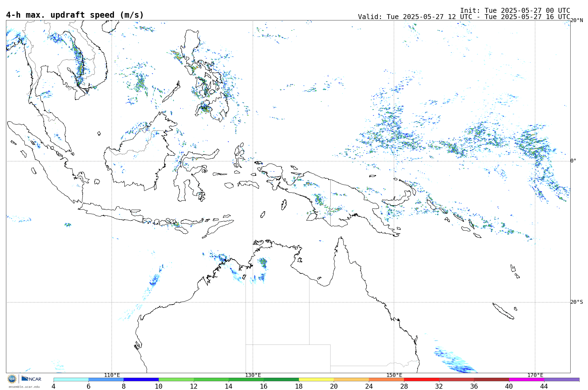588x390 pixels.
Task: Click the 20°N latitude label
Action: coord(577,20)
